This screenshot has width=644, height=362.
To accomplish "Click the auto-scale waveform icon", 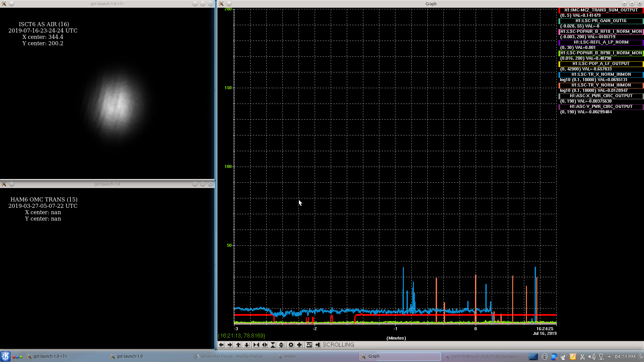I will click(309, 345).
